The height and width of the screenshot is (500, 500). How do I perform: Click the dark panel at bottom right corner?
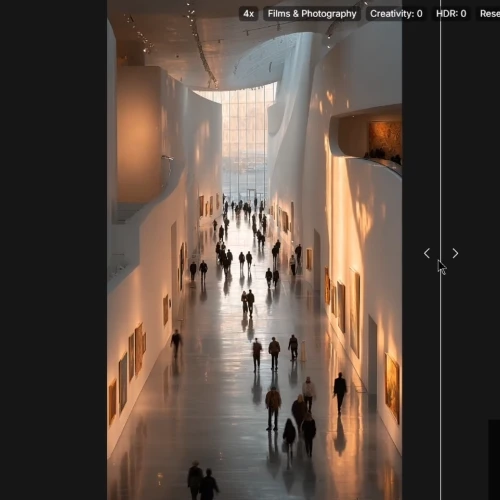494,460
